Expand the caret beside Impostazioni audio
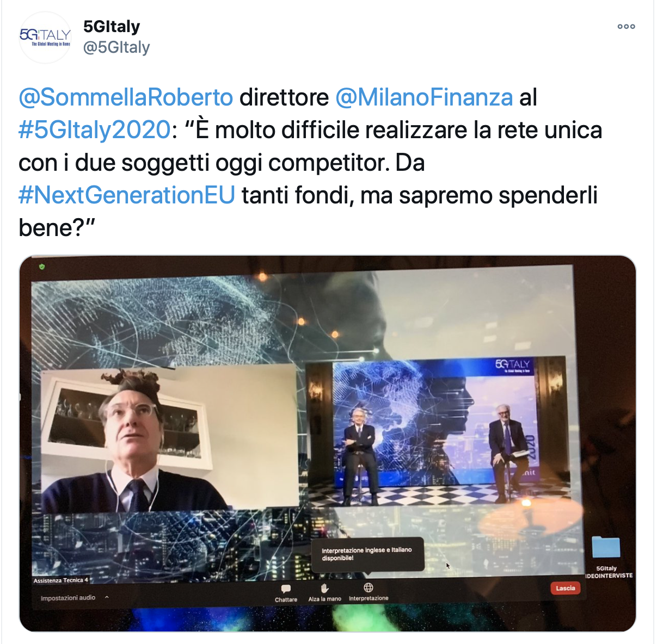The width and height of the screenshot is (663, 644). [x=107, y=597]
